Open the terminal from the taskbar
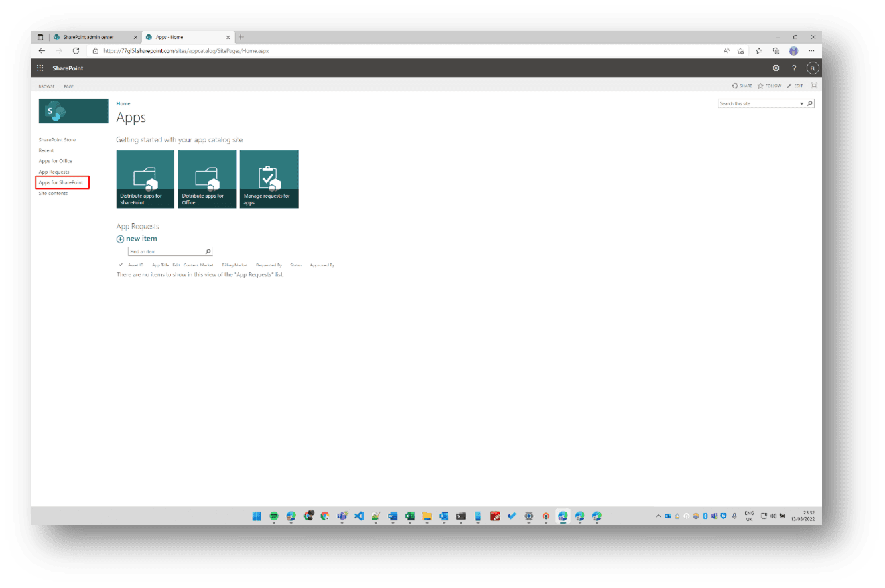 click(x=460, y=516)
